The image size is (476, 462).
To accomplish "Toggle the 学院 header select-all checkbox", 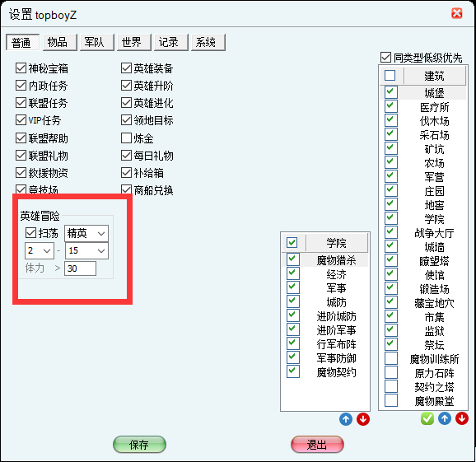I will 292,243.
